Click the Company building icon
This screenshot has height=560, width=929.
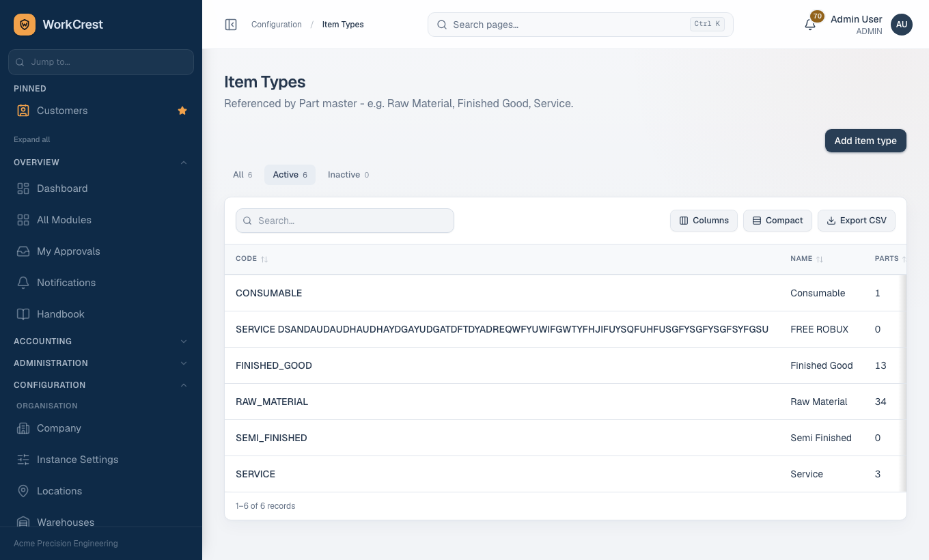23,428
